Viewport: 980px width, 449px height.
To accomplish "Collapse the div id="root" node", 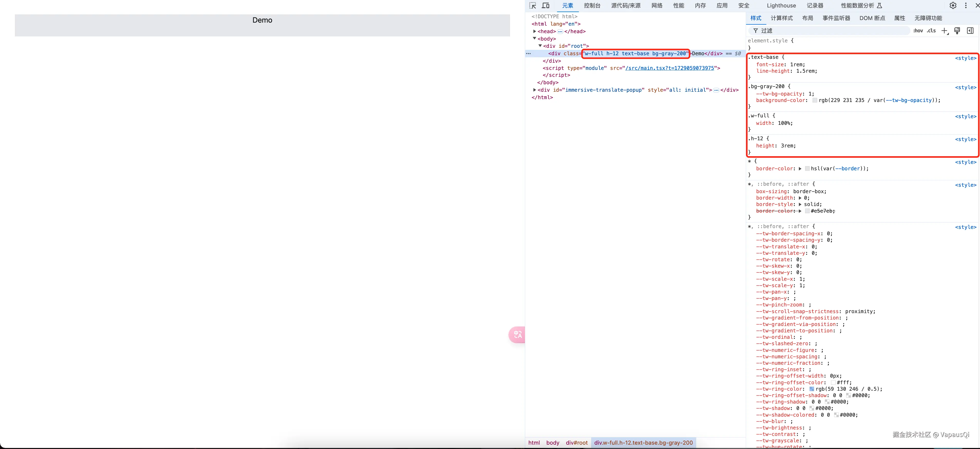I will tap(540, 46).
